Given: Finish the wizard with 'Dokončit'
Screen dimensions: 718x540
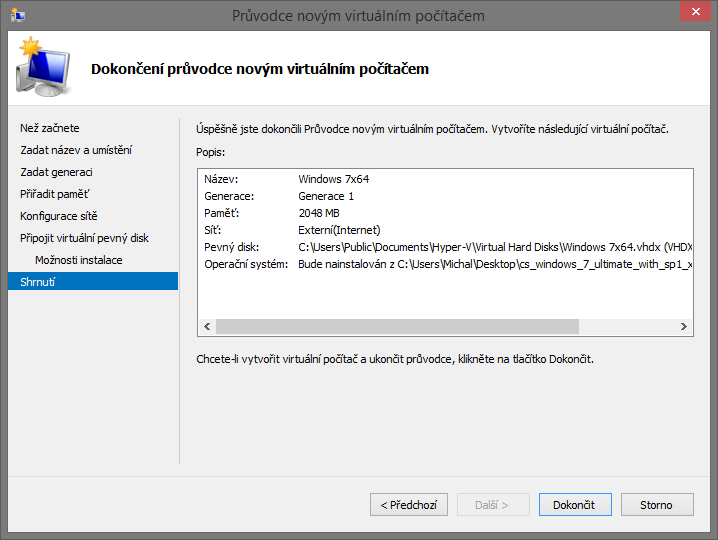Looking at the screenshot, I should click(574, 505).
